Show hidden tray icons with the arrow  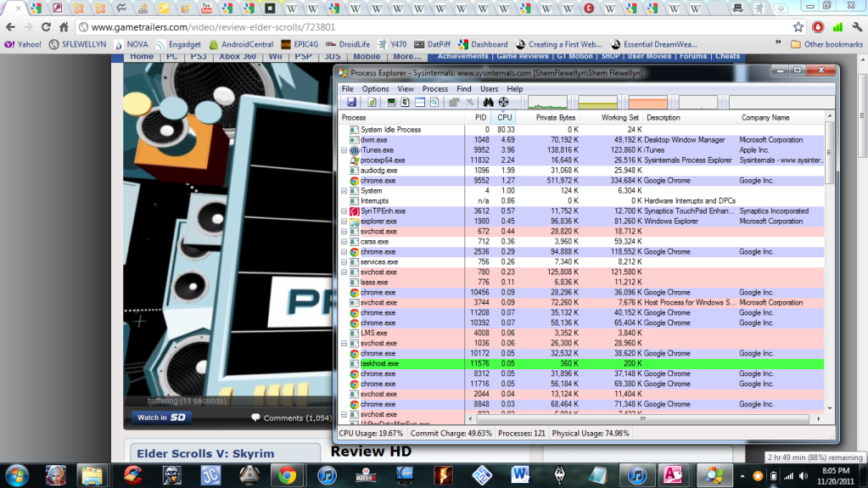coord(742,476)
